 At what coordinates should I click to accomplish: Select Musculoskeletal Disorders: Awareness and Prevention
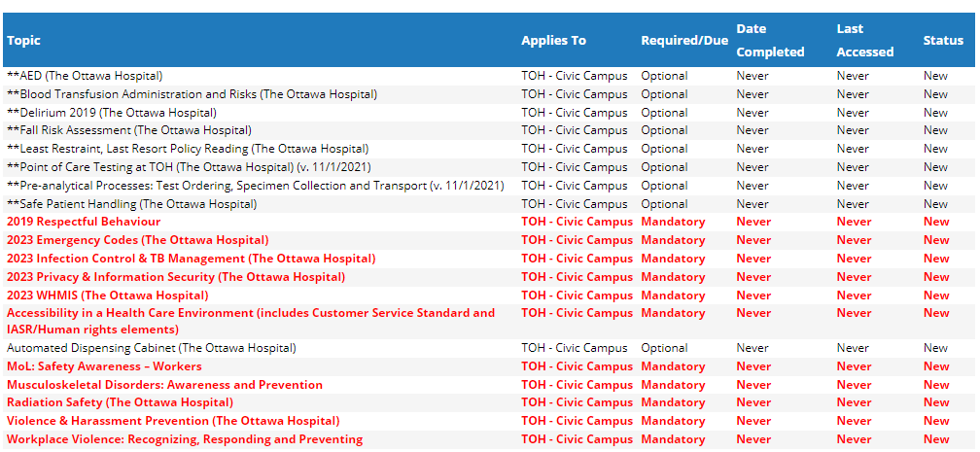click(x=165, y=385)
